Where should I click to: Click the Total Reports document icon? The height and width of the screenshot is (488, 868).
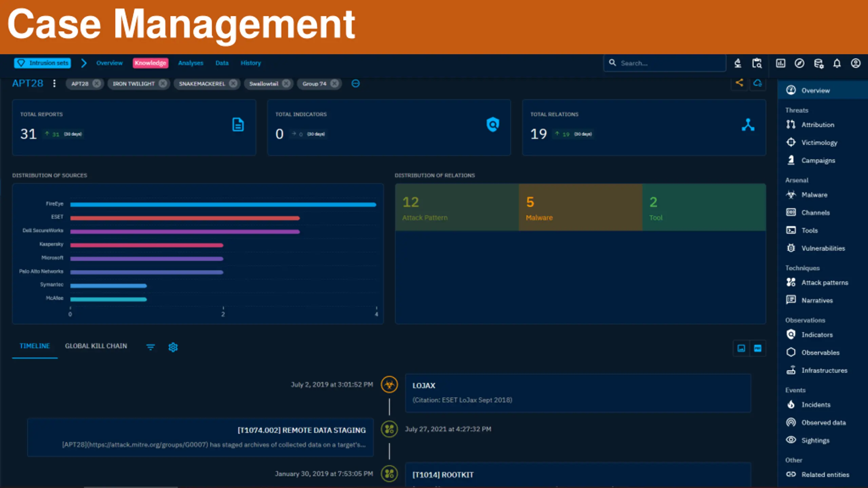[238, 124]
